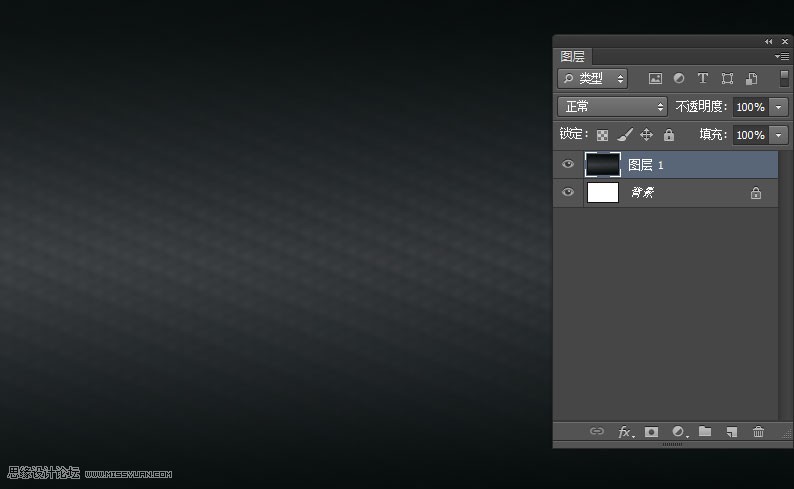Click the link layers chain icon

(597, 432)
